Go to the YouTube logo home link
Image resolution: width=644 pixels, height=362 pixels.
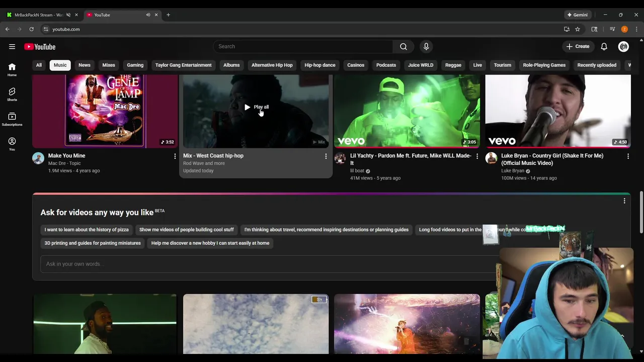tap(40, 47)
